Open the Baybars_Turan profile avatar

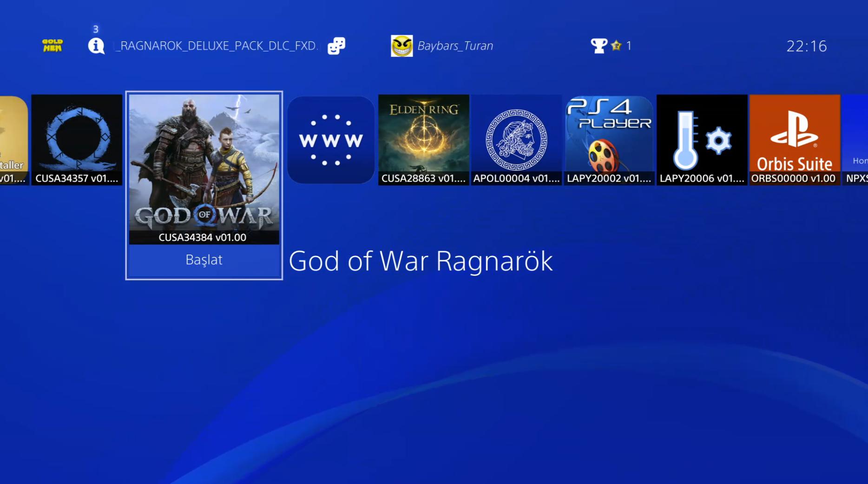tap(401, 46)
